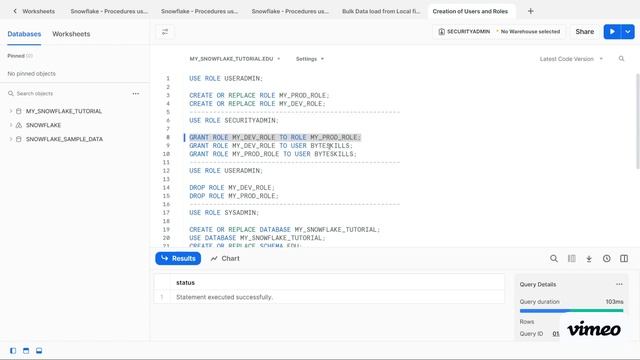Click 'USE ROLE SYSADMIN;' on line 17
The height and width of the screenshot is (360, 640).
tap(224, 213)
